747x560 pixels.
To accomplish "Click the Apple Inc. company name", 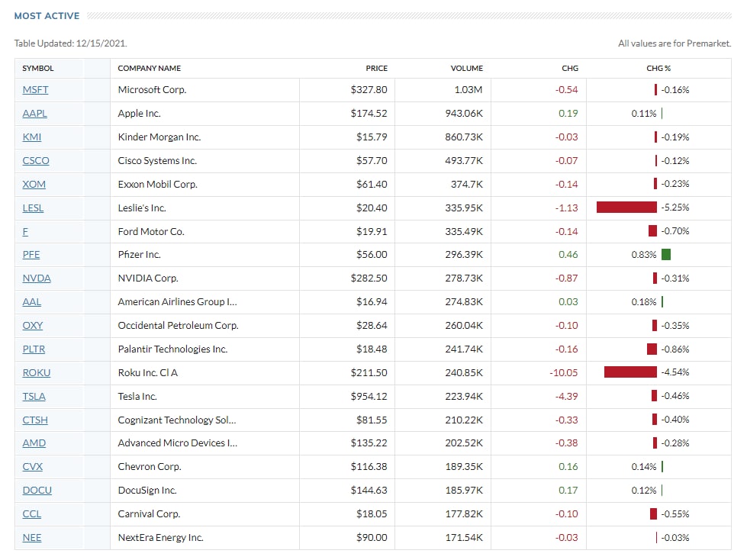I will click(139, 114).
